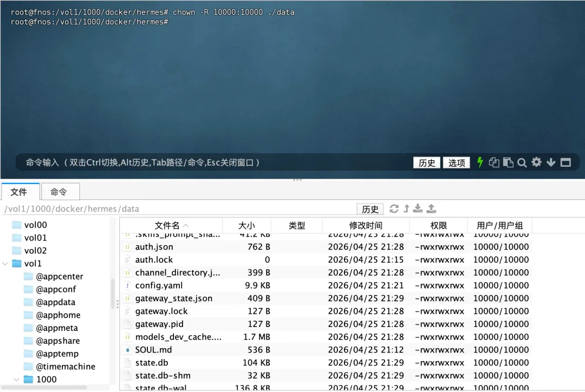Viewport: 585px width, 392px height.
Task: Sort by 大小 column header
Action: [246, 226]
